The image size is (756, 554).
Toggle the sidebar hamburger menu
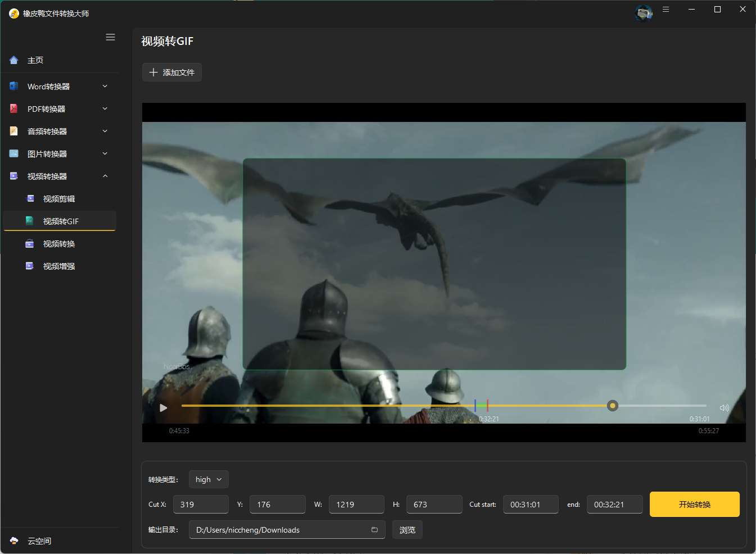click(x=110, y=37)
